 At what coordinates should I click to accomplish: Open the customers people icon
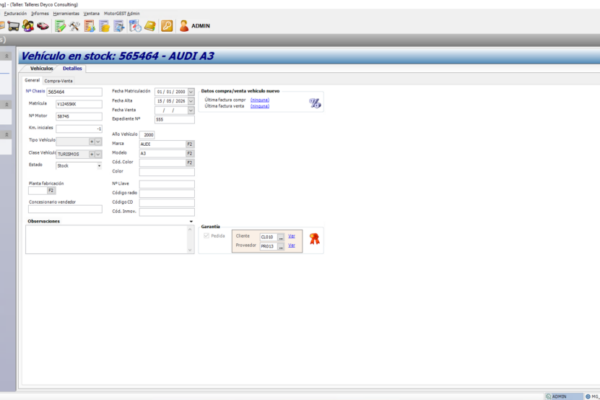pos(28,26)
